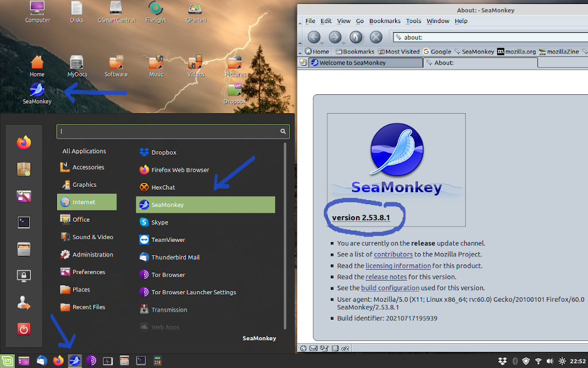
Task: Launch Tor Browser Launcher Settings
Action: (206, 292)
